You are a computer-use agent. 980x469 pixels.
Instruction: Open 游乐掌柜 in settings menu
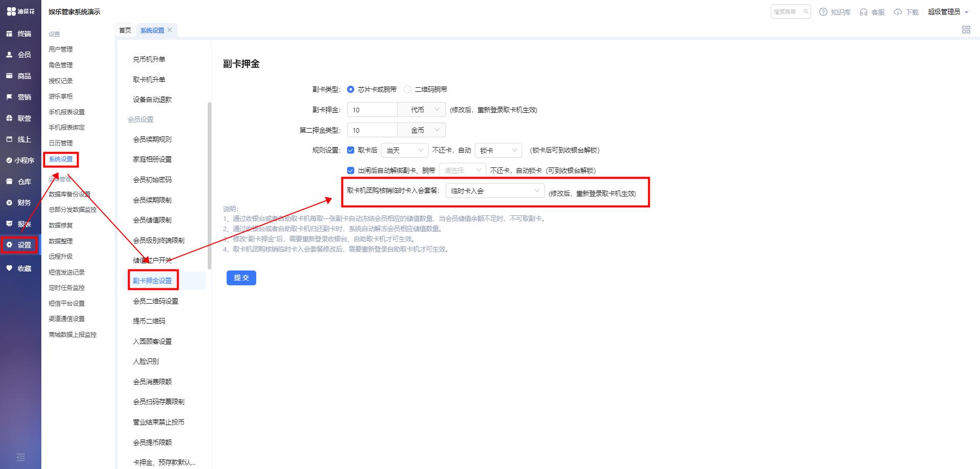pyautogui.click(x=61, y=96)
